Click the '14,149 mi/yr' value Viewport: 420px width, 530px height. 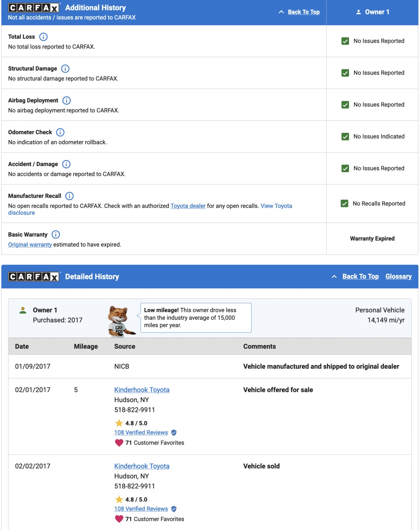(386, 320)
